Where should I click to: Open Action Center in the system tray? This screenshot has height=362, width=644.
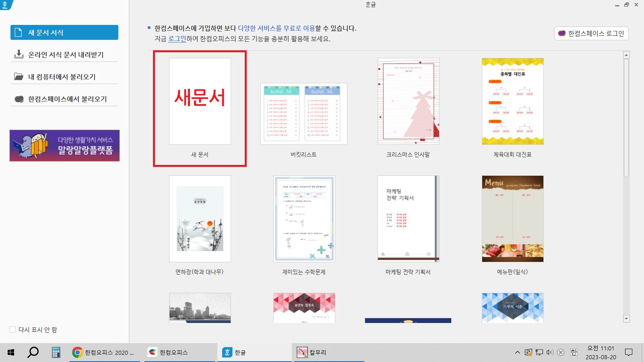(x=628, y=352)
